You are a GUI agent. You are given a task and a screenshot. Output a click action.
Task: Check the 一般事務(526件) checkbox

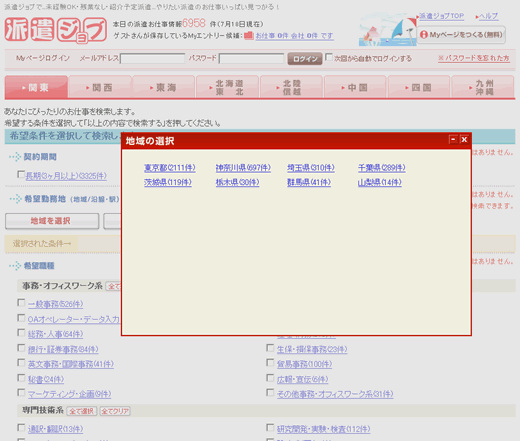pyautogui.click(x=21, y=302)
